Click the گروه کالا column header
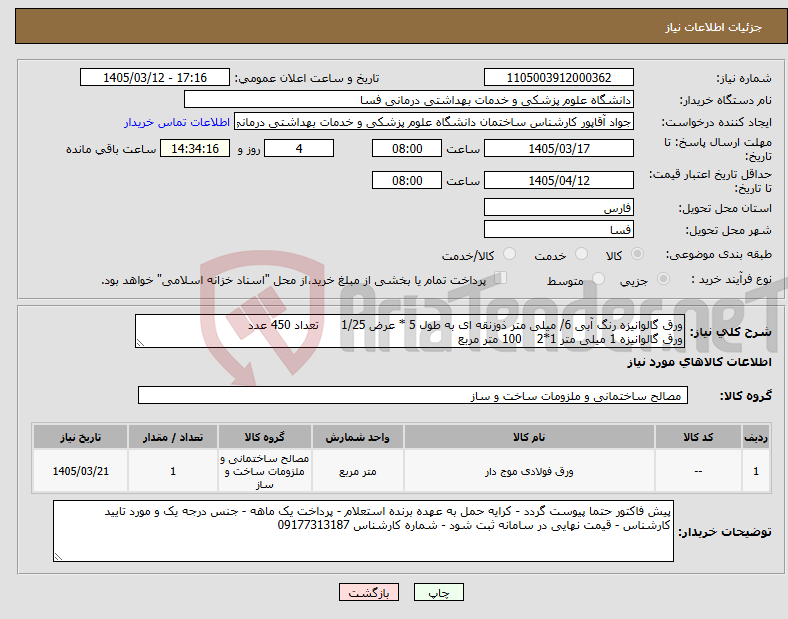The image size is (788, 619). (x=265, y=437)
